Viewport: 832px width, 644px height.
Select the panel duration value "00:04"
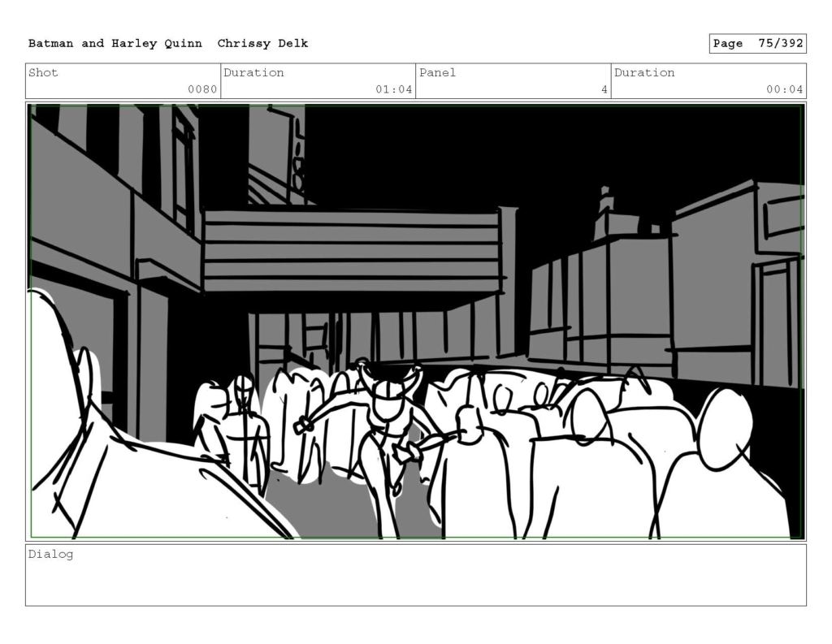pyautogui.click(x=784, y=89)
